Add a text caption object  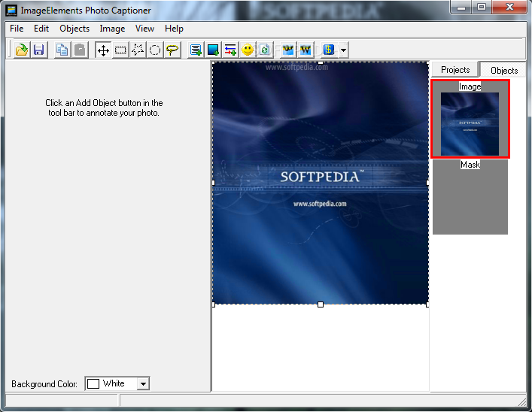coord(196,50)
